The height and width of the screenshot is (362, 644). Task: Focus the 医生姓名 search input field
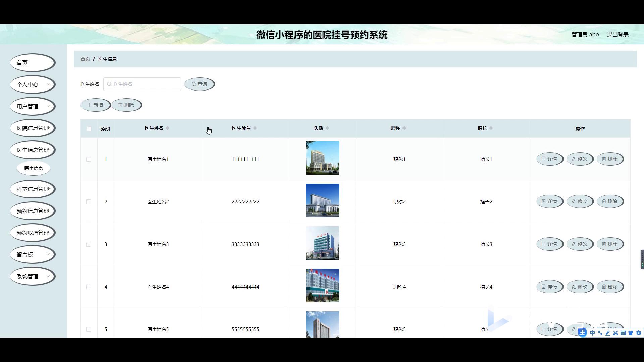142,84
